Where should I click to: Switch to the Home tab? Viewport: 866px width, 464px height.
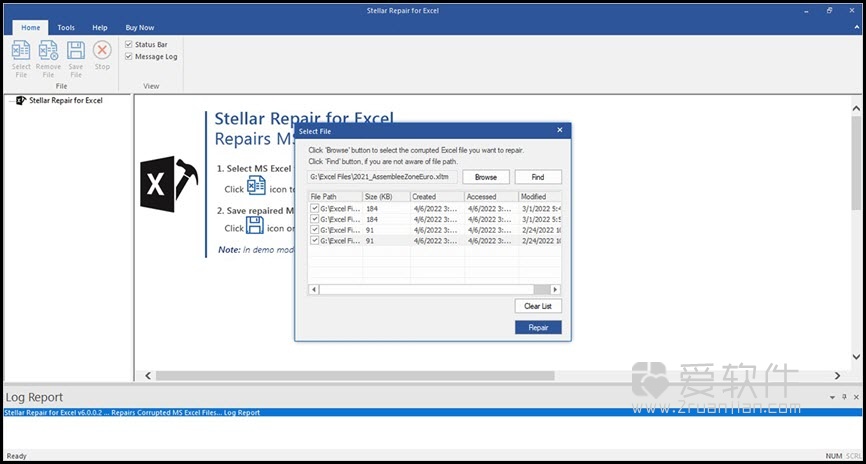tap(30, 28)
